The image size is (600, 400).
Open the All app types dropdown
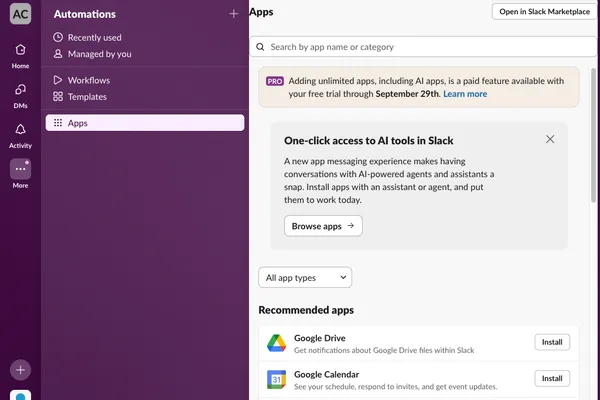point(305,278)
